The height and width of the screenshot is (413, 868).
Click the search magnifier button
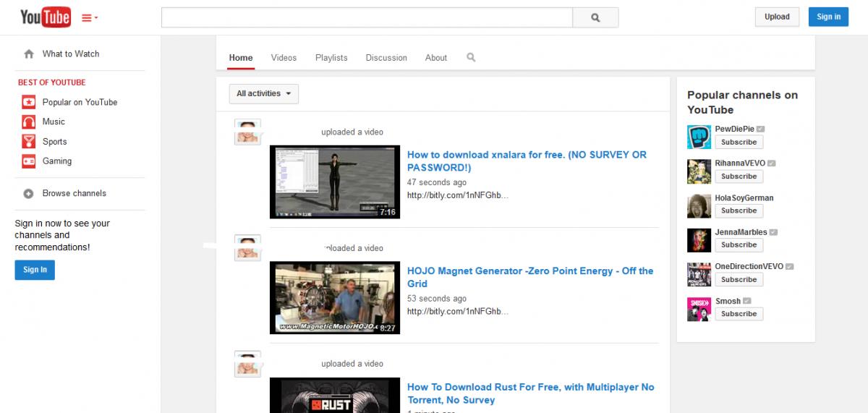click(595, 17)
